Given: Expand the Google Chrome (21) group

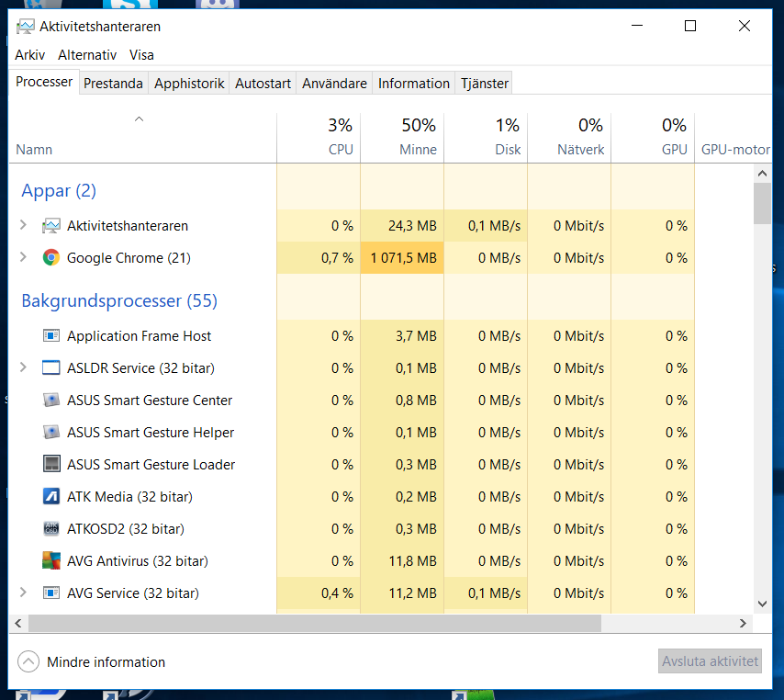Looking at the screenshot, I should 23,257.
